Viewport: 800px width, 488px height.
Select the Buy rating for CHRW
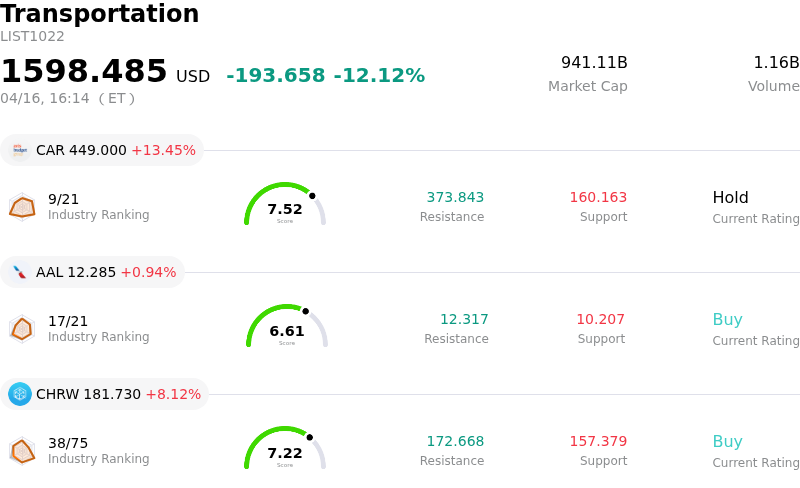[727, 442]
